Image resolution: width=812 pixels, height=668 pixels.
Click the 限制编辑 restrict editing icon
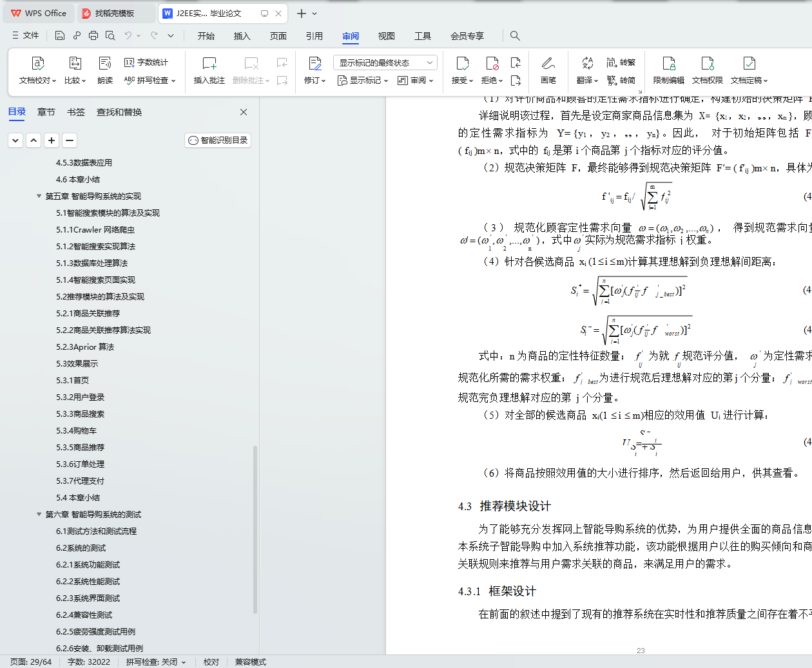click(x=669, y=63)
